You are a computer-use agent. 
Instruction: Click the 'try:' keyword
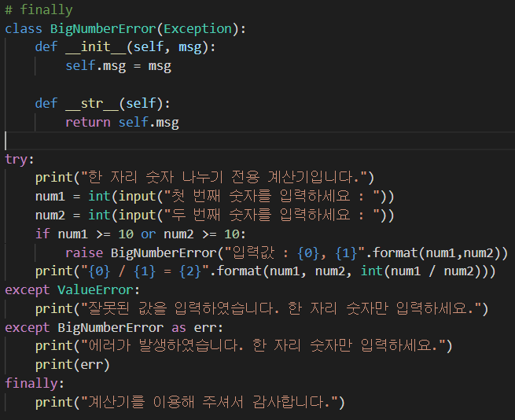pyautogui.click(x=19, y=160)
